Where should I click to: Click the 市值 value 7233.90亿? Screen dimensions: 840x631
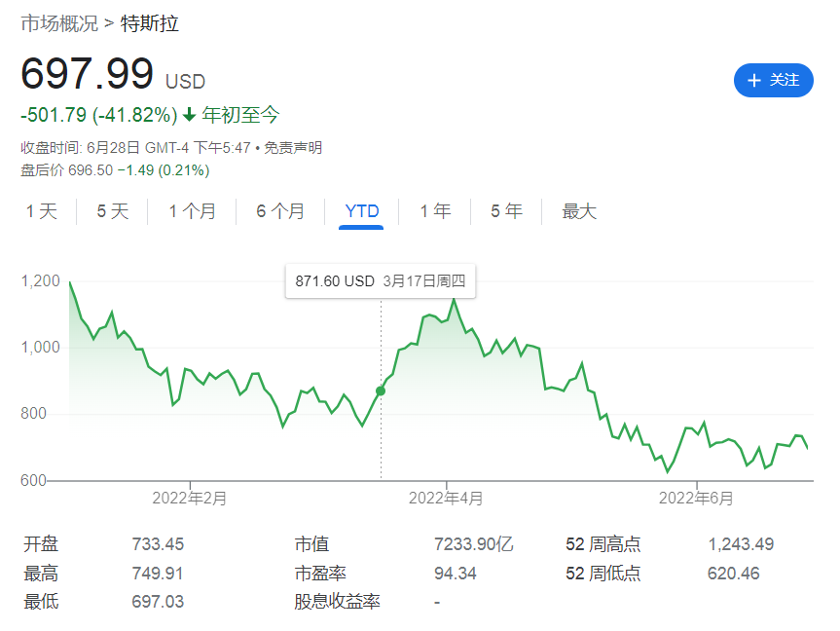click(x=474, y=544)
